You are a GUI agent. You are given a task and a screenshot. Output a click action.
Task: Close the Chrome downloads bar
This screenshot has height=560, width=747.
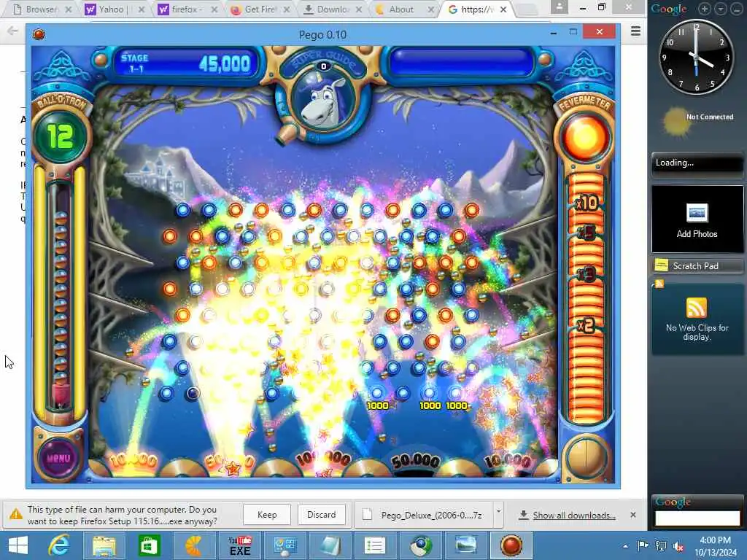click(x=632, y=515)
